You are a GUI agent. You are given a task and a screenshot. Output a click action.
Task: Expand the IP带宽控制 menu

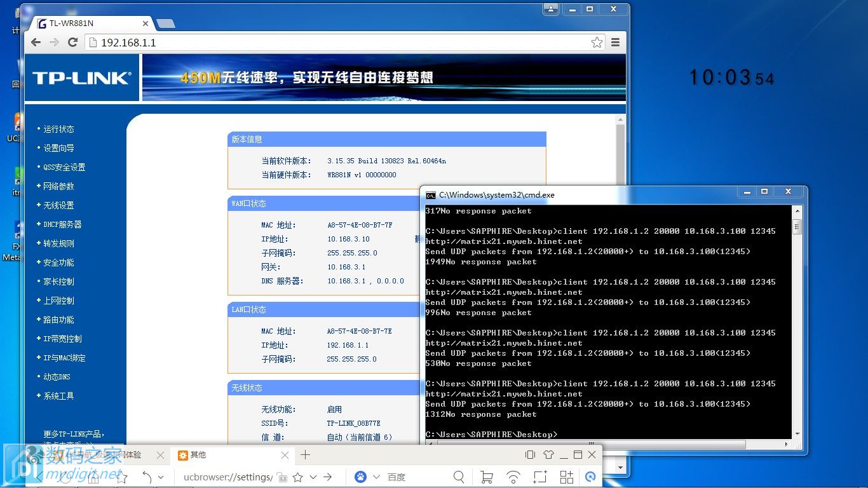coord(62,339)
